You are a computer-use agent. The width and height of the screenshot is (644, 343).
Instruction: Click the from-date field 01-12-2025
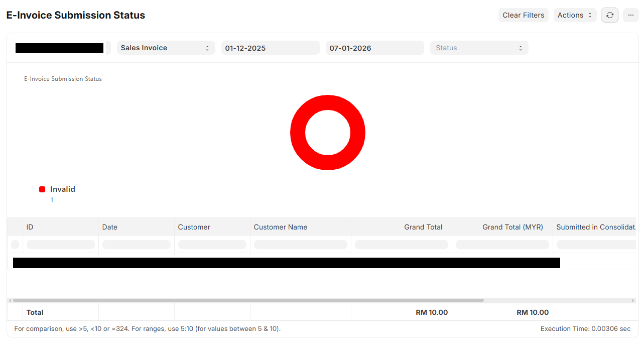pyautogui.click(x=270, y=48)
